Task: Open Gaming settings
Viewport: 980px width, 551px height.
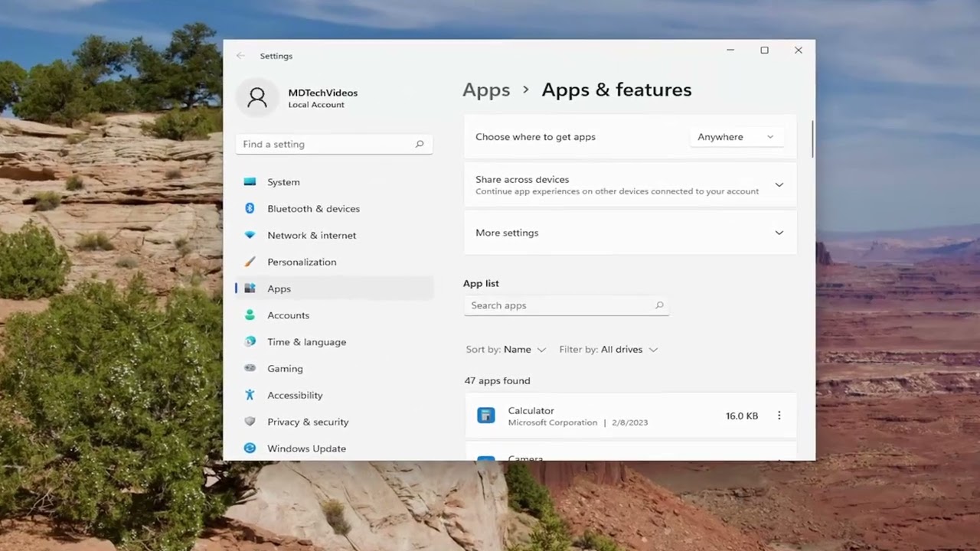Action: pyautogui.click(x=335, y=368)
